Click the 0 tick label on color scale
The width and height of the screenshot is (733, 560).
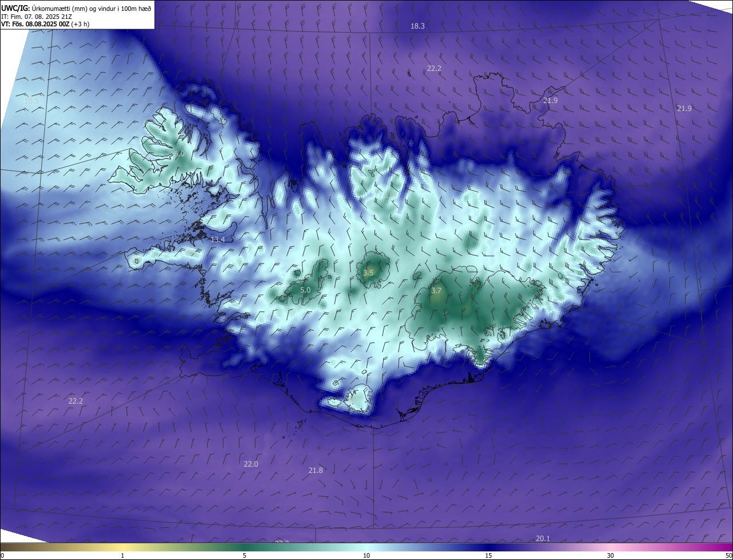2,555
